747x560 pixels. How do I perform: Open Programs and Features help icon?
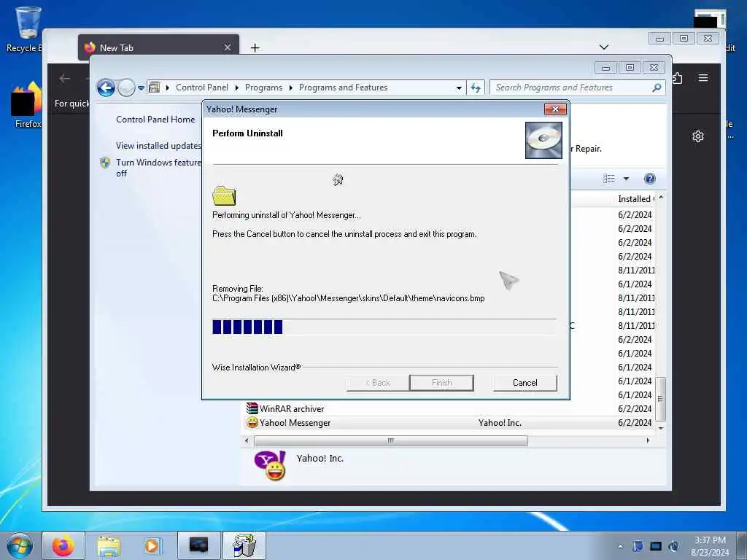point(649,179)
